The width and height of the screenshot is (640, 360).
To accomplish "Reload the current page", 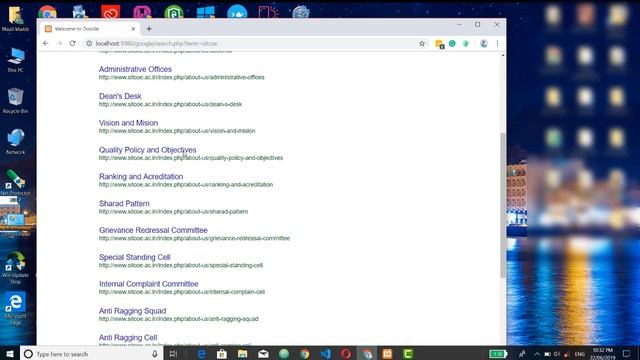I will (73, 43).
